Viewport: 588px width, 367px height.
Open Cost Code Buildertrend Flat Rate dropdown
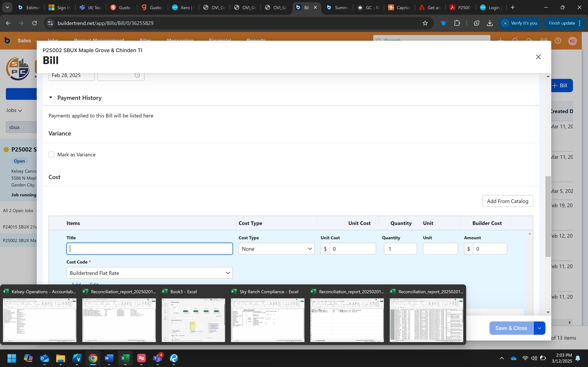(x=149, y=273)
